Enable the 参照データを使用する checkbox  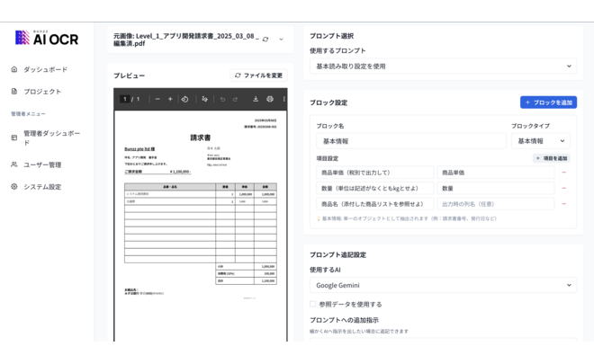tap(313, 304)
